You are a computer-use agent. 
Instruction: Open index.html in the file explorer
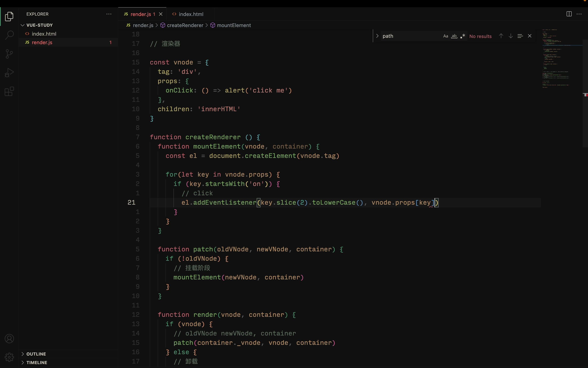pyautogui.click(x=68, y=34)
